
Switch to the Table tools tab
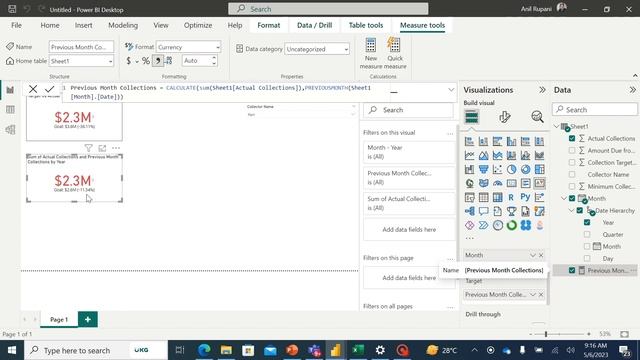point(366,25)
